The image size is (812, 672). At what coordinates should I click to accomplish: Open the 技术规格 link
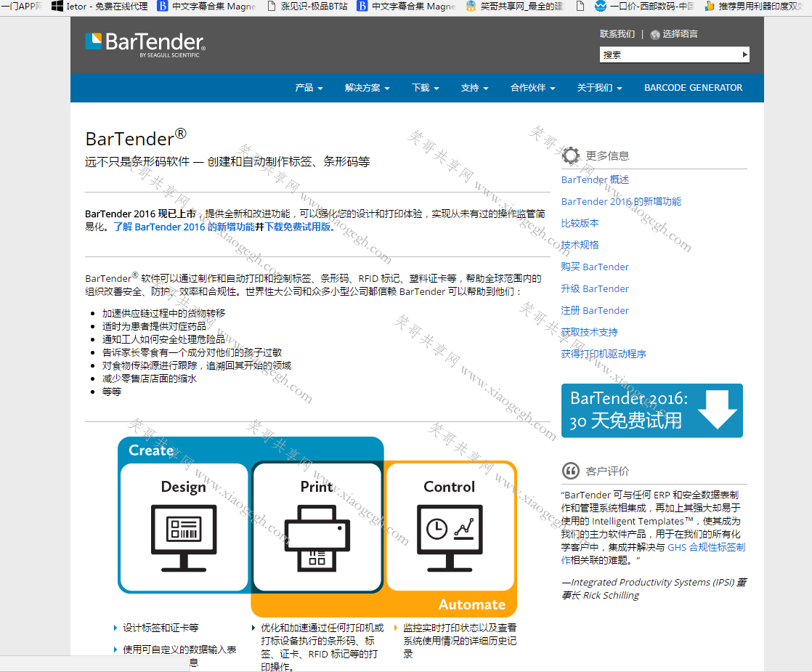[x=580, y=245]
